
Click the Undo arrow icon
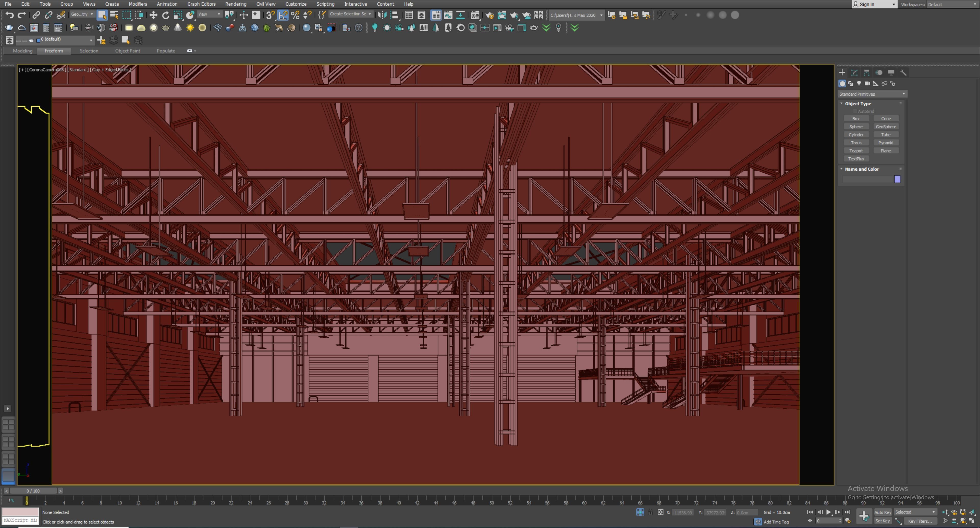(x=9, y=15)
